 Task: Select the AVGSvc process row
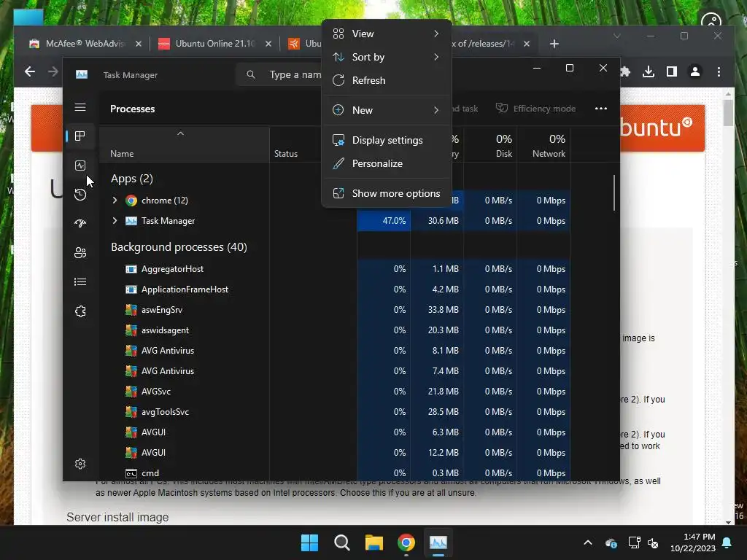coord(334,392)
